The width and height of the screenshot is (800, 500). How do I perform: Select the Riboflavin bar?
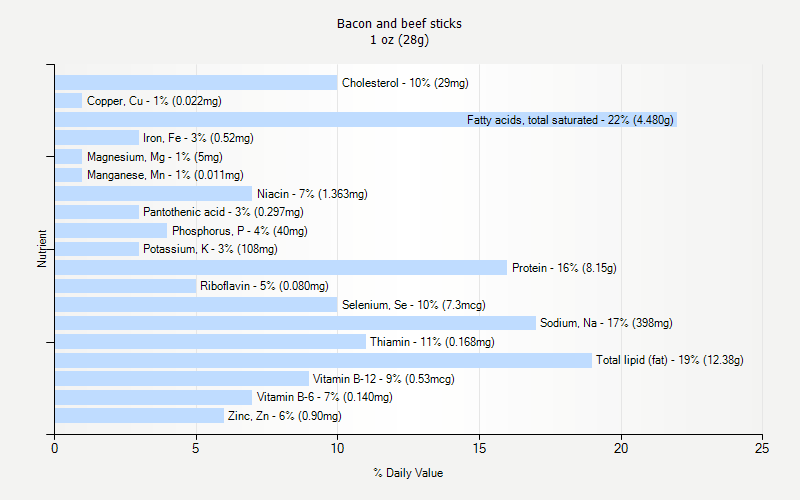[126, 286]
